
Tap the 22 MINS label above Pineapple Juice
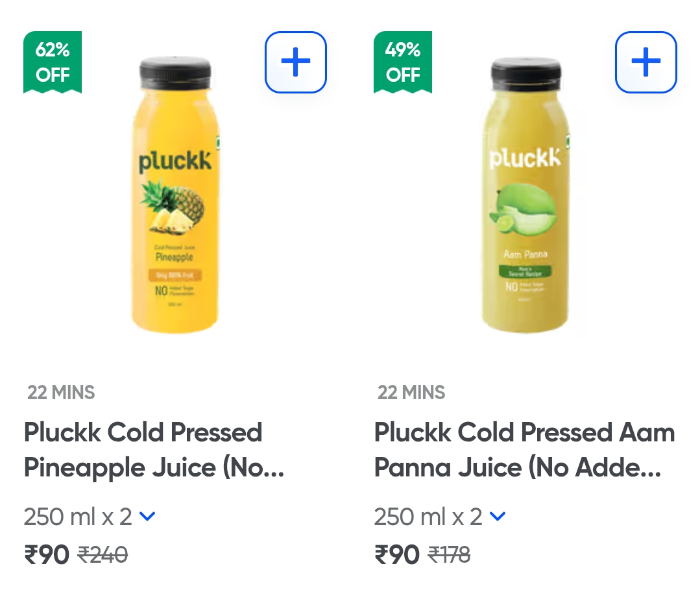pos(61,393)
